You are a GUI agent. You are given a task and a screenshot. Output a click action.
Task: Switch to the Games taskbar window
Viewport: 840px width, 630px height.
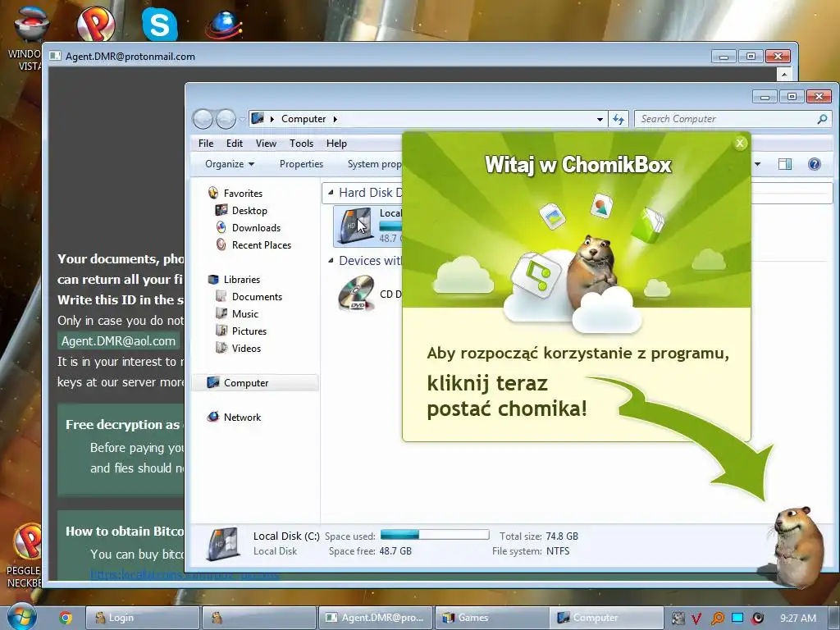tap(492, 618)
